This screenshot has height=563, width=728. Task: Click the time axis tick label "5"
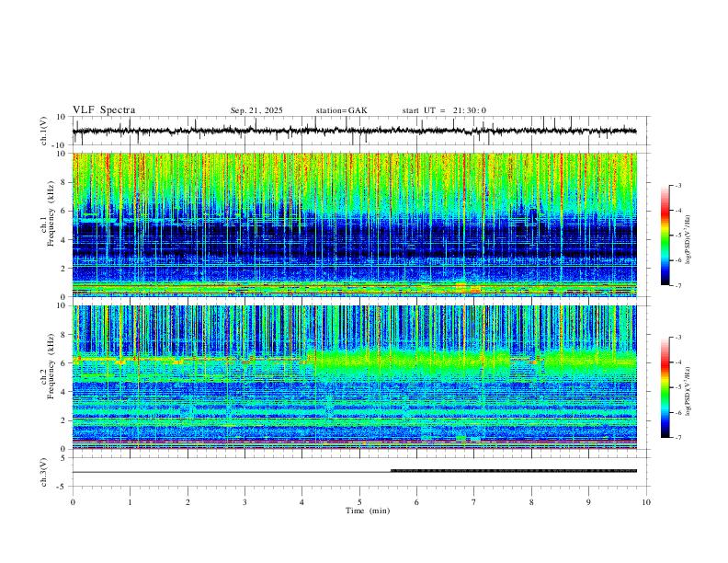[359, 502]
